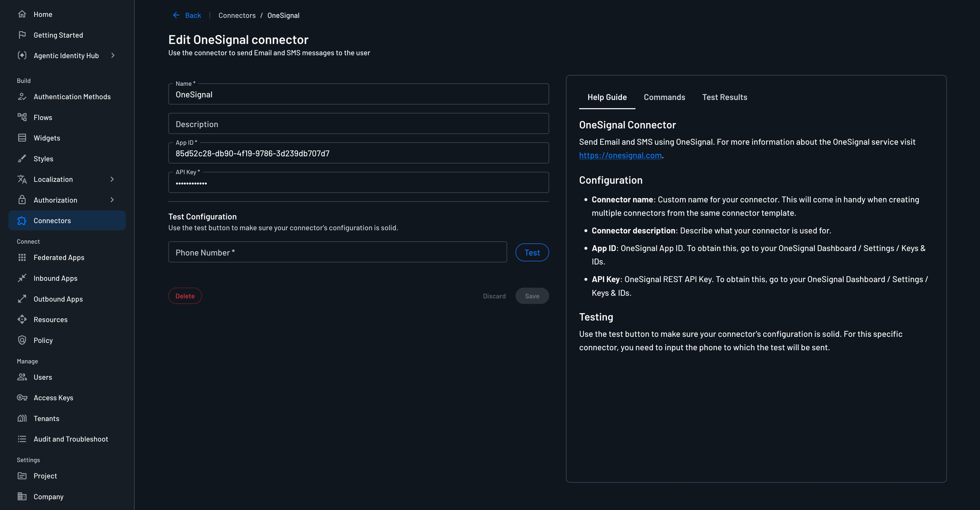Open Getting Started in the sidebar

[67, 35]
